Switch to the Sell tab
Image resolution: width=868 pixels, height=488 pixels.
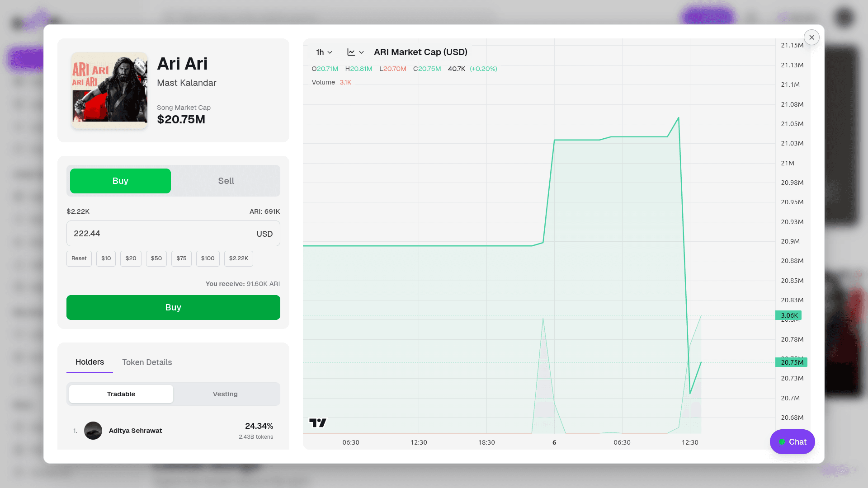click(226, 181)
